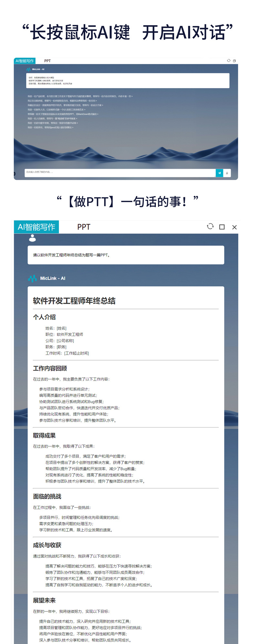This screenshot has height=644, width=255.
Task: Click the 公司: [公司名称] line
Action: (x=60, y=341)
